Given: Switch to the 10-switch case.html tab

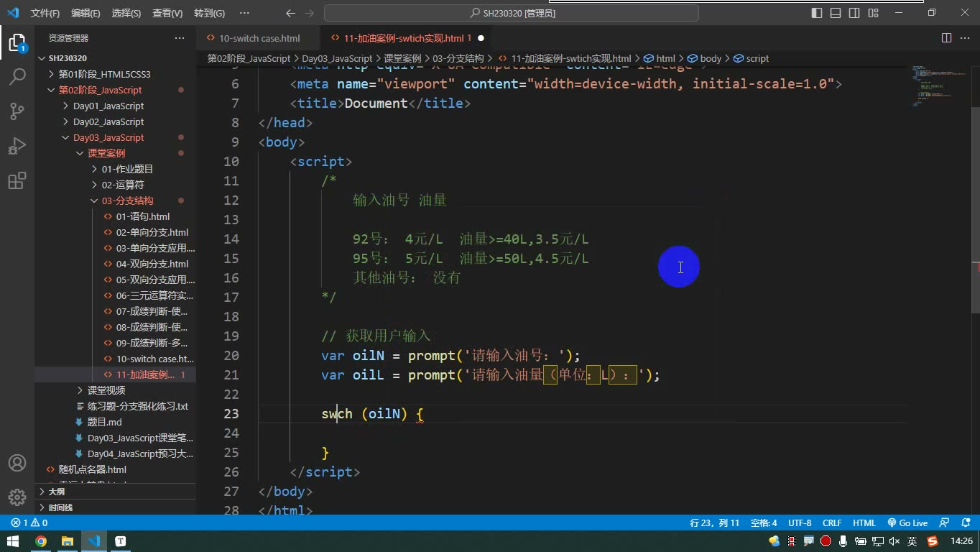Looking at the screenshot, I should point(259,38).
